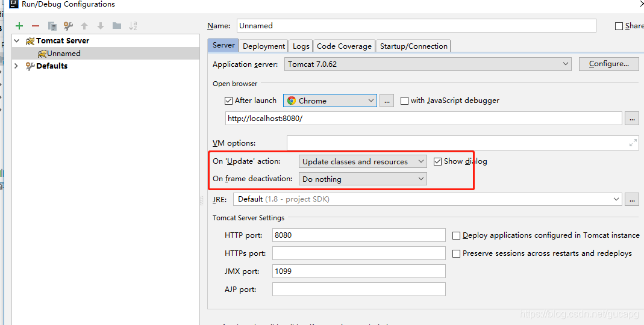
Task: Click IntelliJ icon in dialog title bar
Action: [x=13, y=5]
